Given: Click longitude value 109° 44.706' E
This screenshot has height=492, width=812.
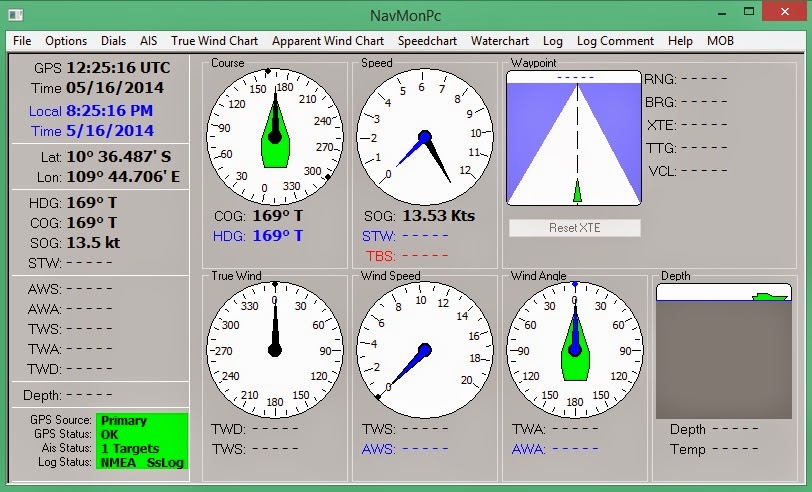Looking at the screenshot, I should pos(123,177).
